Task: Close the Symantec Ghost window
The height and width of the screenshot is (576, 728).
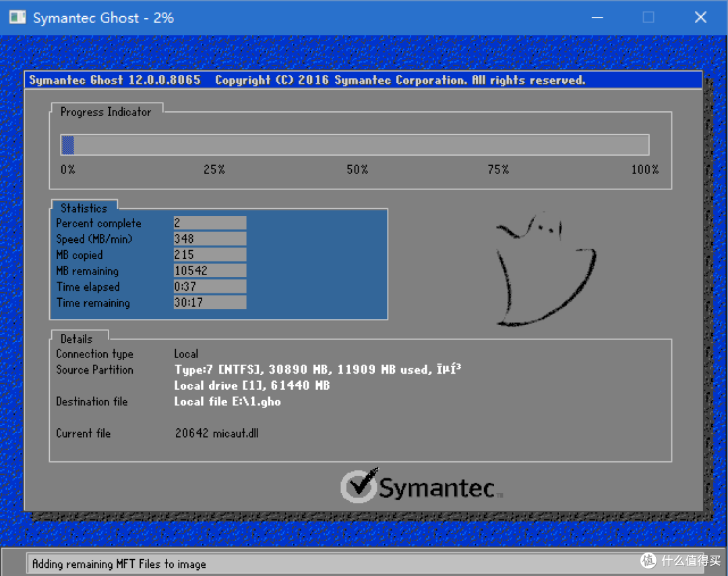Action: tap(700, 18)
